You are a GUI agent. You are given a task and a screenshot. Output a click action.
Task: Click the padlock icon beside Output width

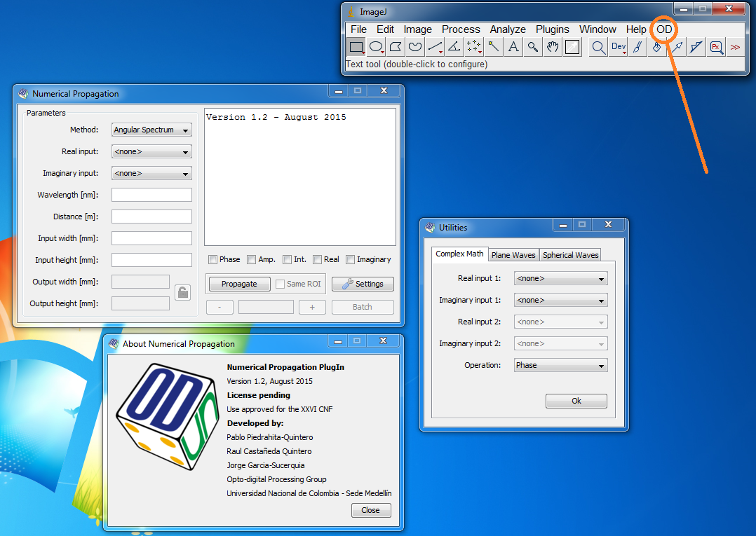[x=183, y=292]
